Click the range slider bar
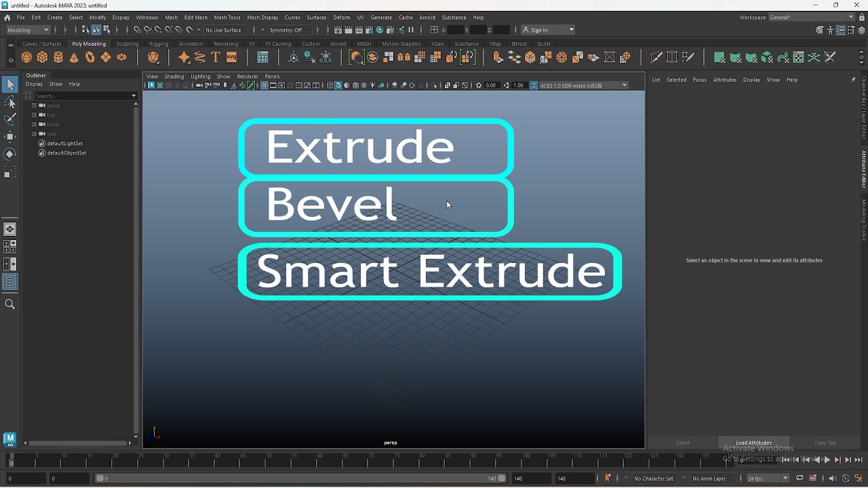868x488 pixels. tap(300, 479)
